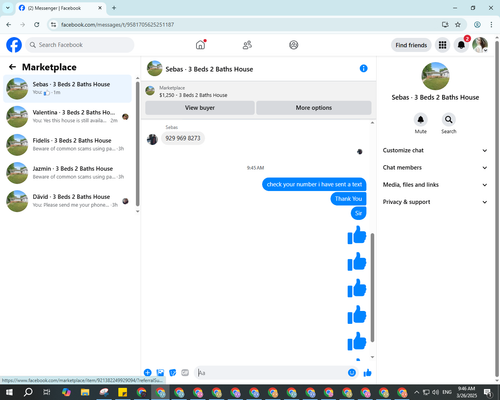Open Valentina conversation in the list
Screen dimensions: 500x400
point(67,116)
